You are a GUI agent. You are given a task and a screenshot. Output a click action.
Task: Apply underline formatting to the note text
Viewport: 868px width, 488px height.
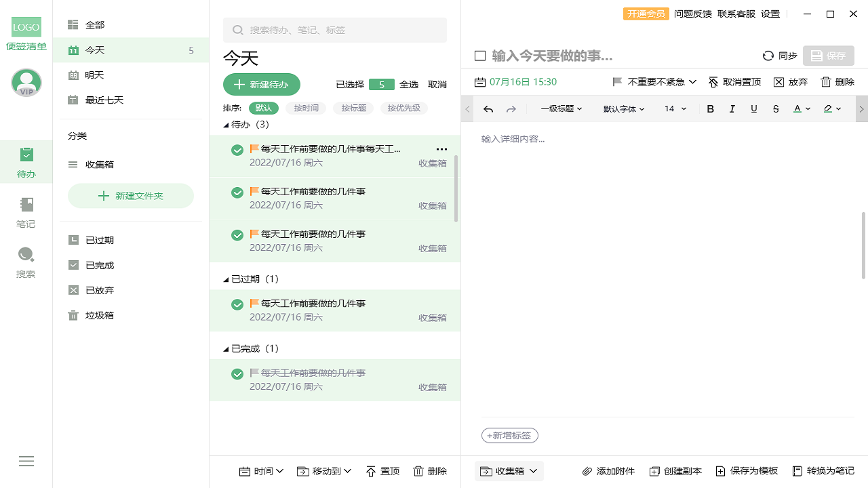(x=753, y=108)
